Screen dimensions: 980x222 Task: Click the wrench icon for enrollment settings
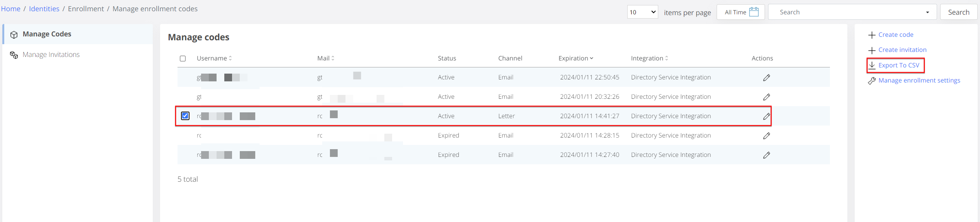coord(872,81)
